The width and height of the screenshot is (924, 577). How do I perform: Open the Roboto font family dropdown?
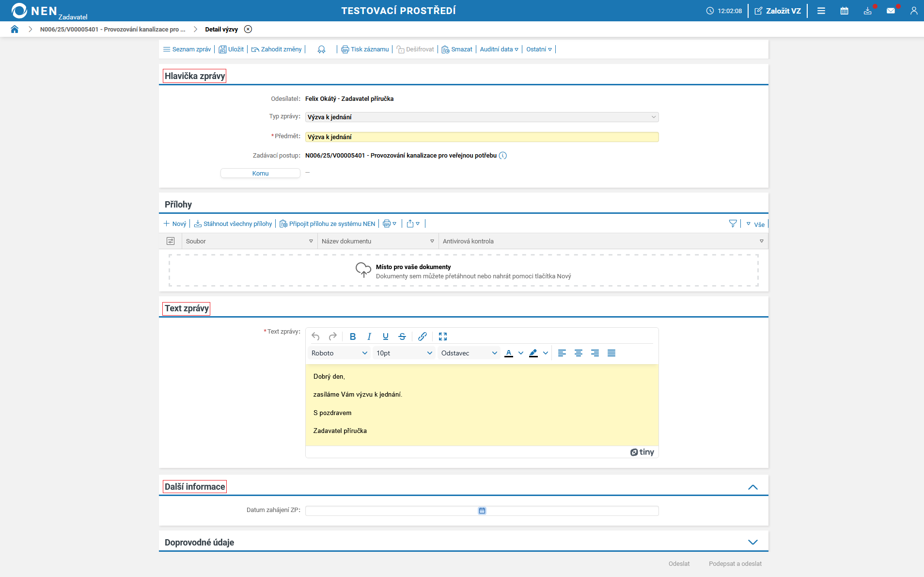pos(339,353)
